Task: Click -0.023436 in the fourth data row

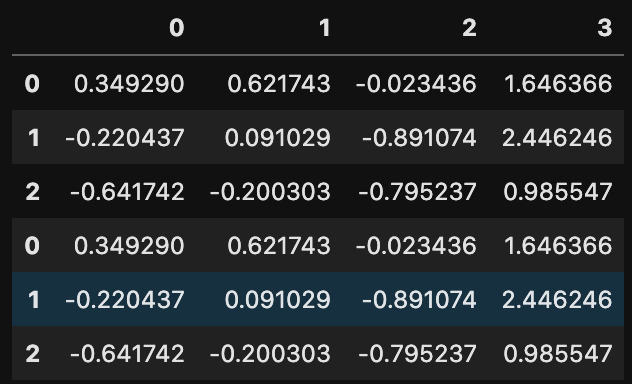Action: pos(416,246)
